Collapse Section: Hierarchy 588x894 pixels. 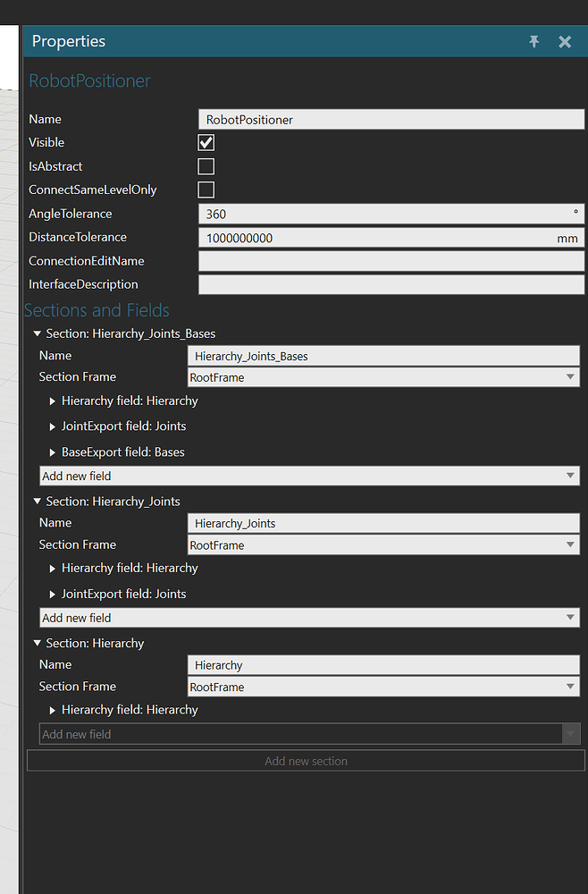(x=37, y=643)
